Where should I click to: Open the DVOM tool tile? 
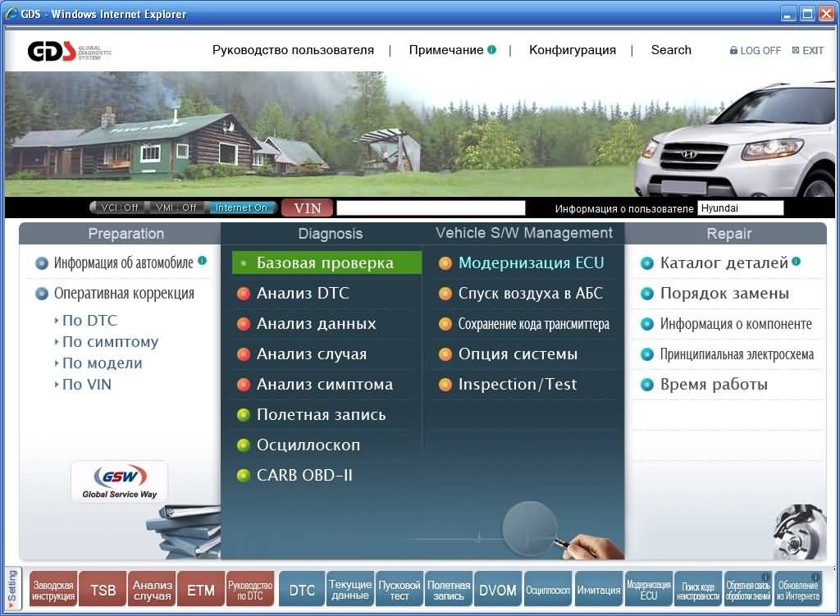[498, 590]
